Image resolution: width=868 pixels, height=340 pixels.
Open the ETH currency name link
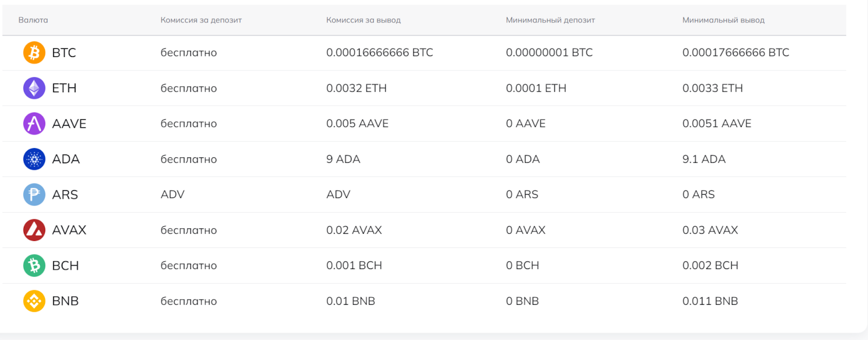point(64,88)
